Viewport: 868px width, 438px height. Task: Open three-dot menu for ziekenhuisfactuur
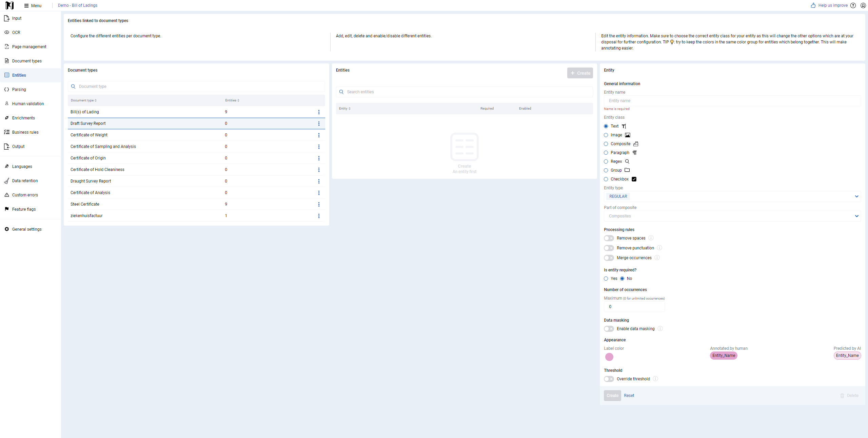pos(319,216)
